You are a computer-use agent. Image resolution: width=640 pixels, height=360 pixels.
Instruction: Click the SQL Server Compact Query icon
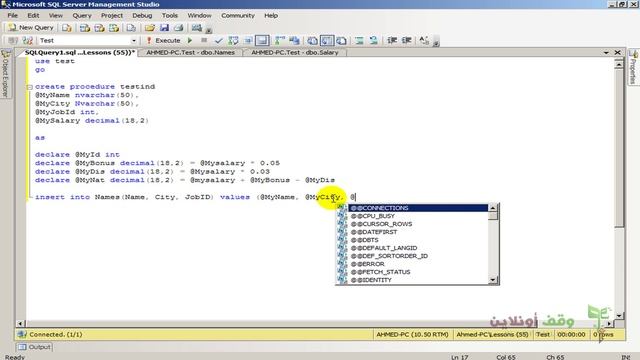coord(131,28)
